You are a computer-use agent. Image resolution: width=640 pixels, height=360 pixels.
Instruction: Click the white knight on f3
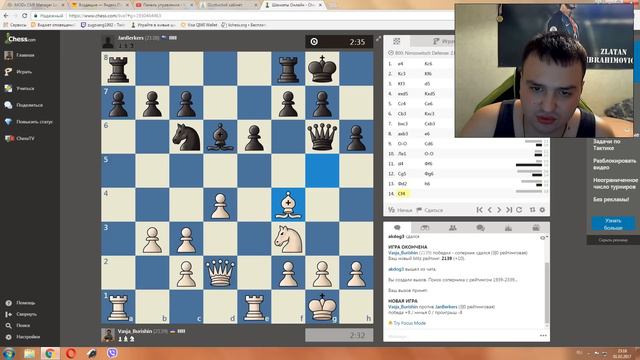(x=288, y=238)
